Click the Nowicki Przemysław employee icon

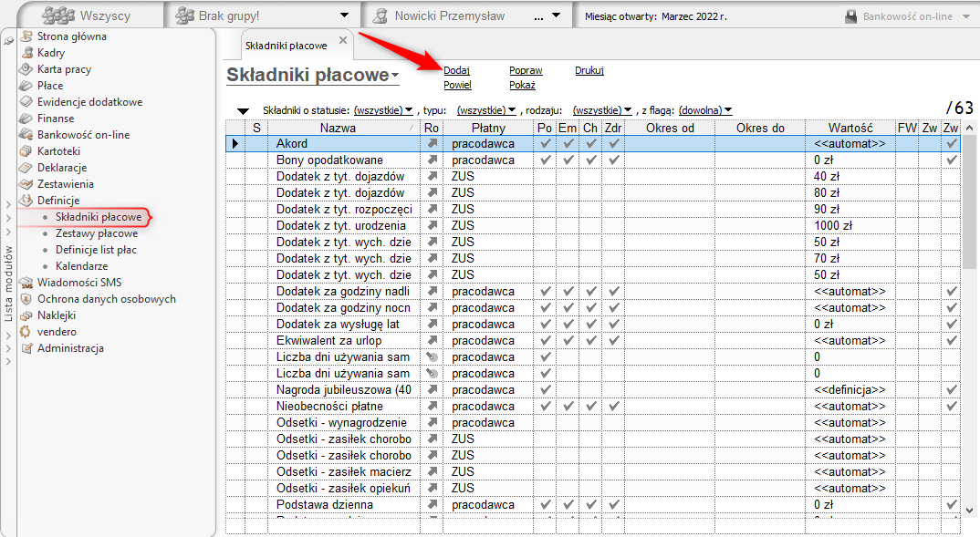point(380,16)
